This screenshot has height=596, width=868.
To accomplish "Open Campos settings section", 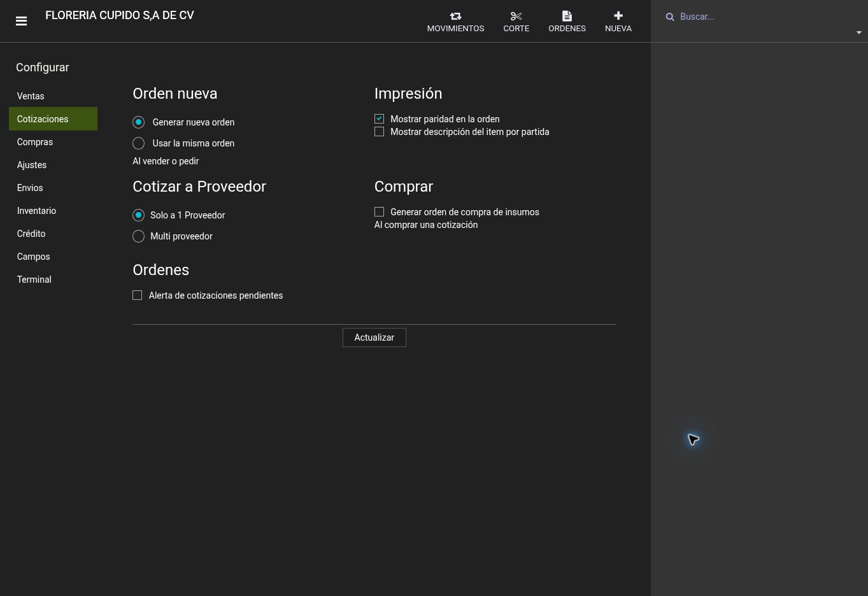I will point(53,257).
